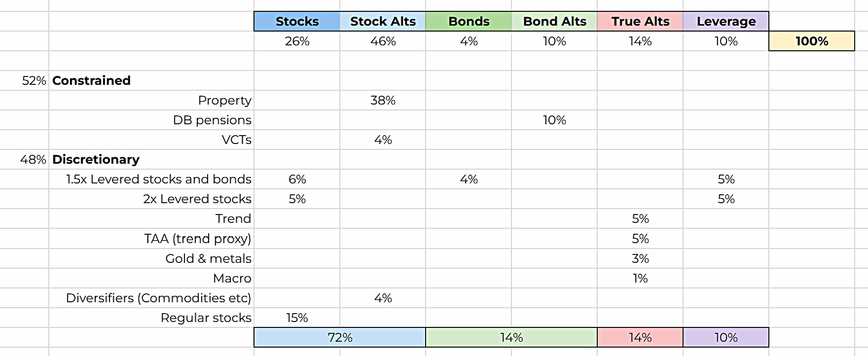Screen dimensions: 868x356
Task: Click the 1% cell in the Macro row
Action: coord(640,278)
